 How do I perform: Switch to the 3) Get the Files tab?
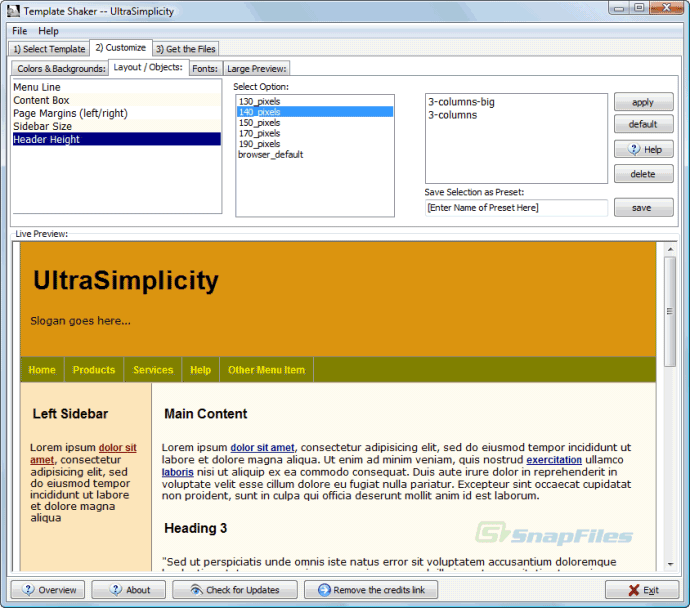tap(186, 49)
